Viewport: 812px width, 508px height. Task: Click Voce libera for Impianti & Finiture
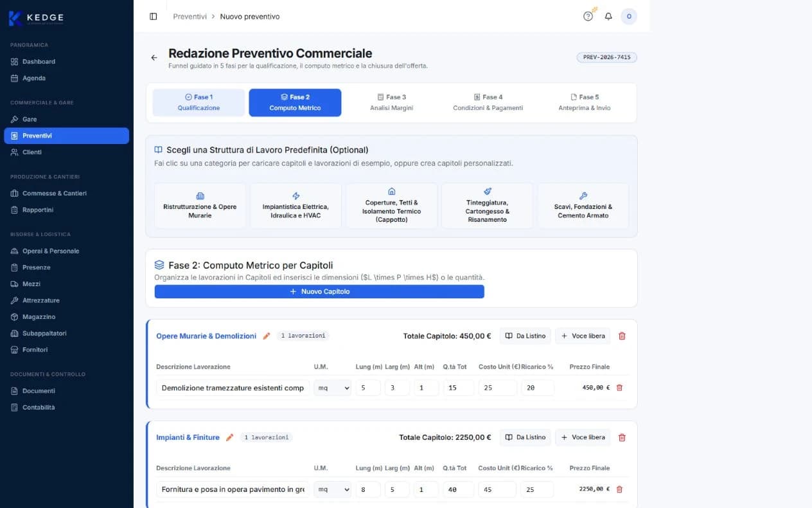coord(583,437)
